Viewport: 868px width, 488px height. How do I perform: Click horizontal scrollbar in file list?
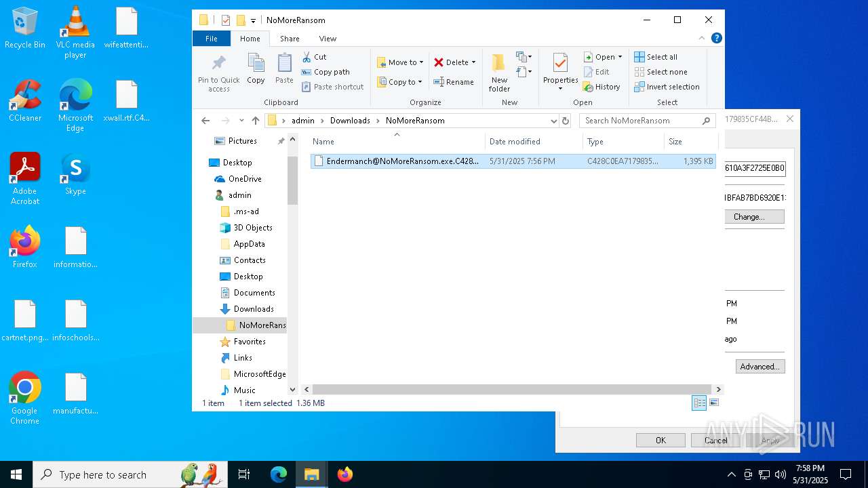pos(511,390)
